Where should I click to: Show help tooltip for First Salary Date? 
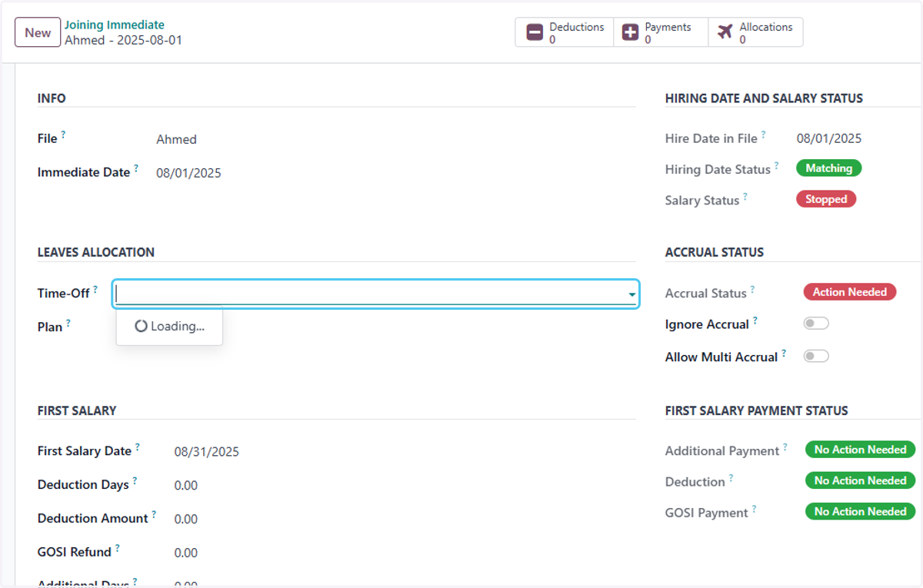[138, 447]
